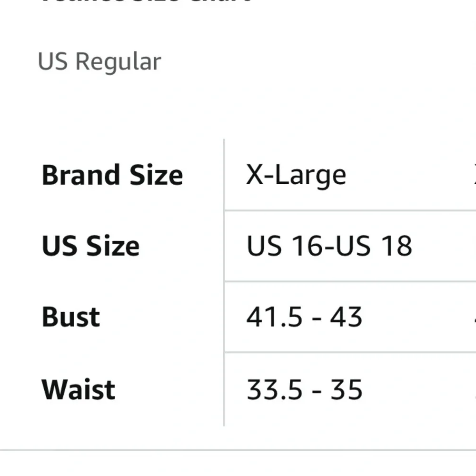Screen dimensions: 476x476
Task: Click the 33.5 - 35 waist measurement
Action: tap(305, 389)
